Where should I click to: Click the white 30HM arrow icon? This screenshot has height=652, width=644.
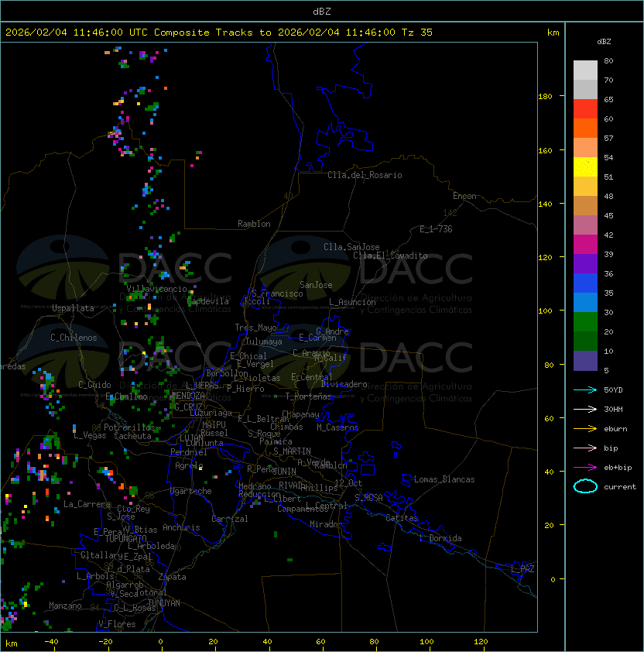point(585,409)
